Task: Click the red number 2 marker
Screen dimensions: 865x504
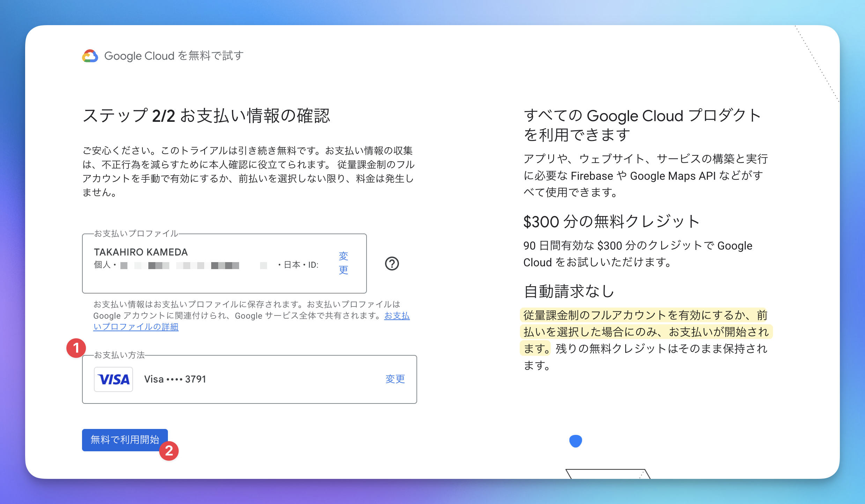Action: click(169, 451)
